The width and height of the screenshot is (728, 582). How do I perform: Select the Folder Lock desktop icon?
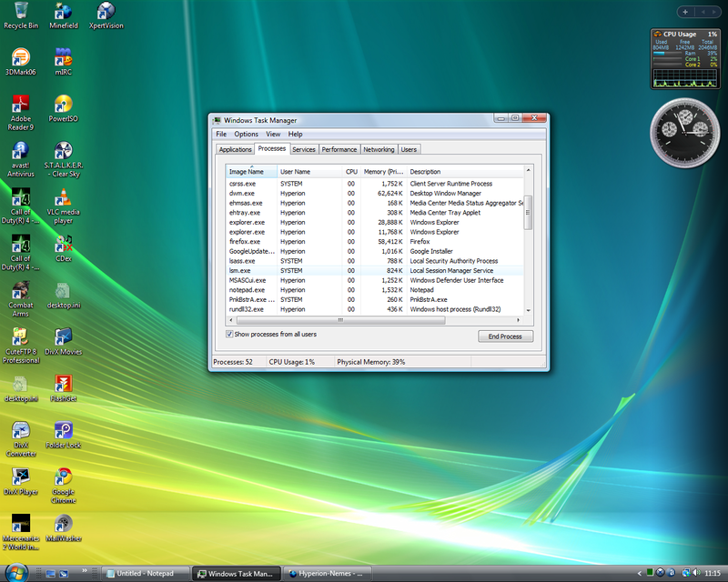click(x=64, y=436)
